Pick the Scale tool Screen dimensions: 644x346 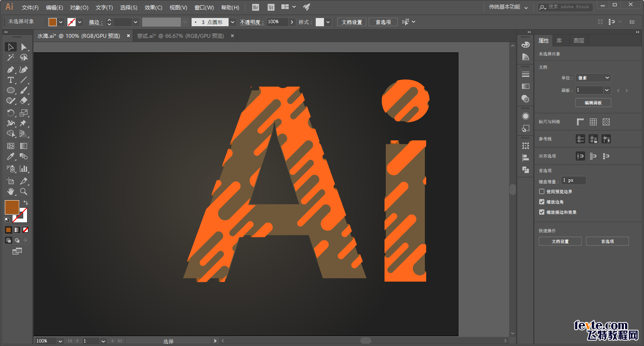click(x=24, y=113)
